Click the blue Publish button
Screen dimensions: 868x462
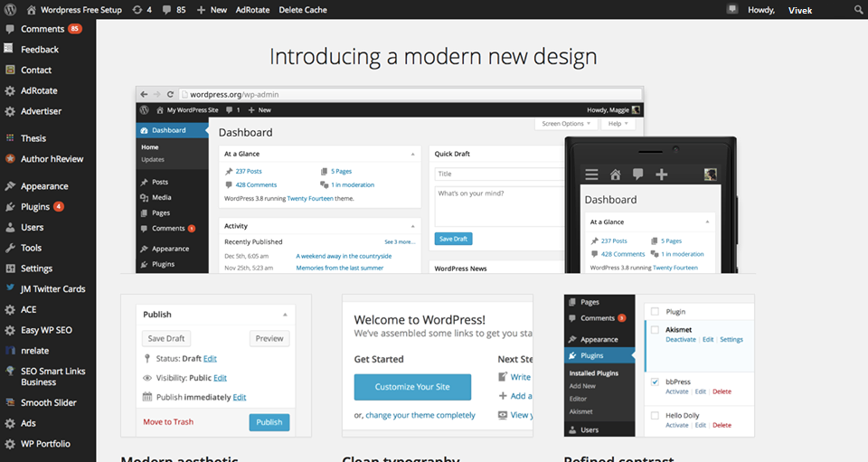(269, 421)
